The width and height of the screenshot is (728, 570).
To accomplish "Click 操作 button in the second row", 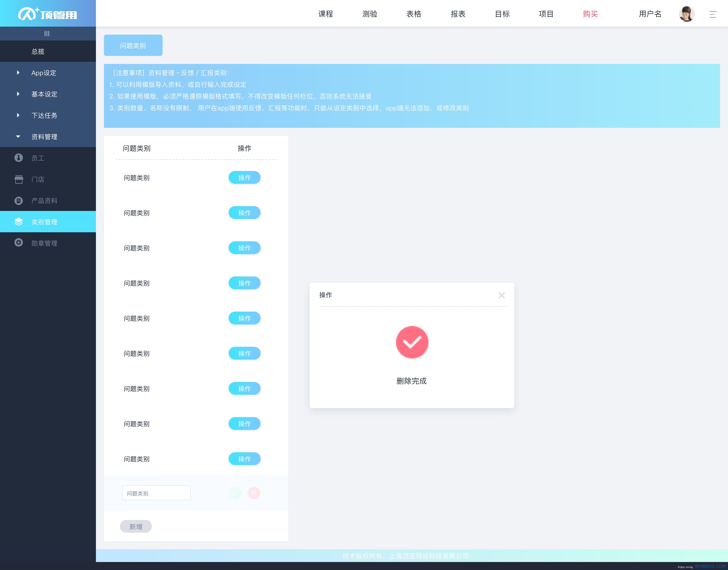I will click(x=244, y=213).
